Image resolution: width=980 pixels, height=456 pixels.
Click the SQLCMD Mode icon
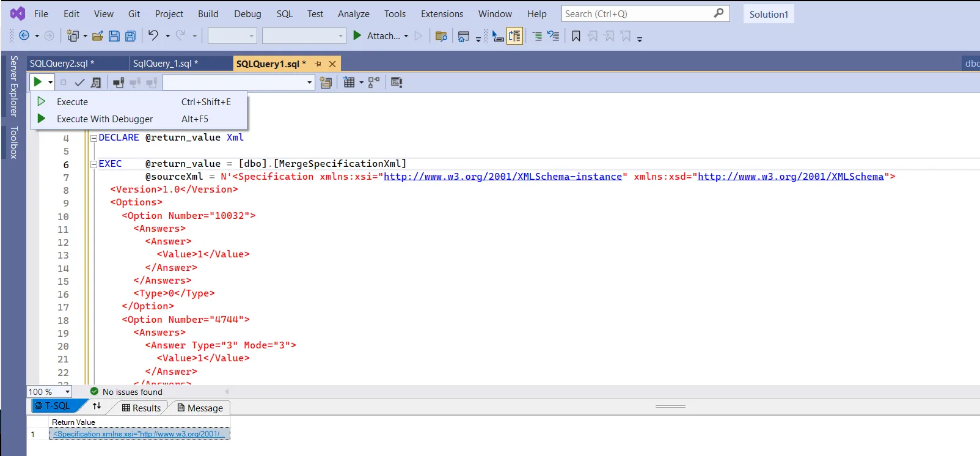397,82
